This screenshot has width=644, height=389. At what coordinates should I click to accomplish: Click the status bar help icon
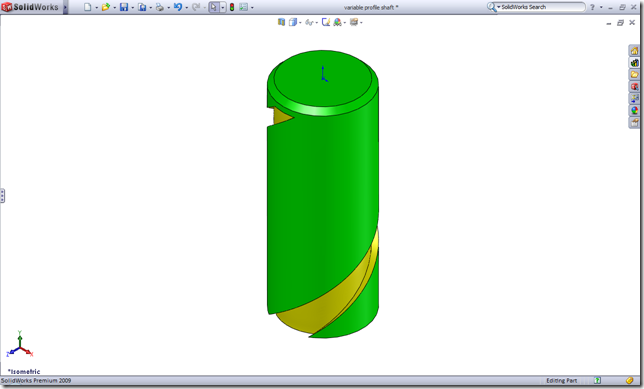tap(598, 381)
